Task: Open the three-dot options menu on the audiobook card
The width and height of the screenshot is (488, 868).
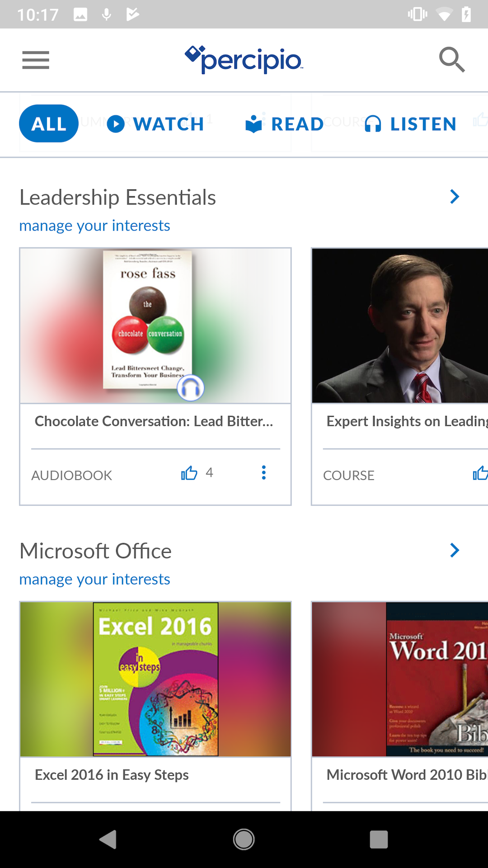Action: tap(263, 473)
